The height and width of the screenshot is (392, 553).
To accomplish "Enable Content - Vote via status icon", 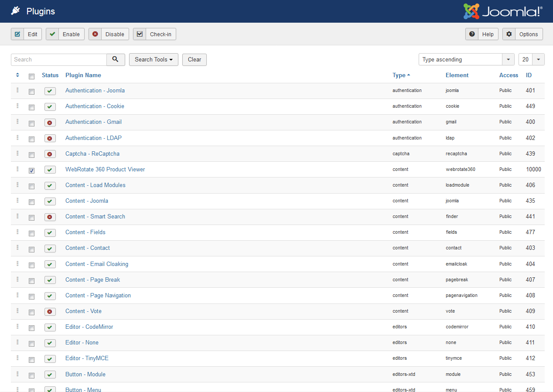I will coord(50,312).
